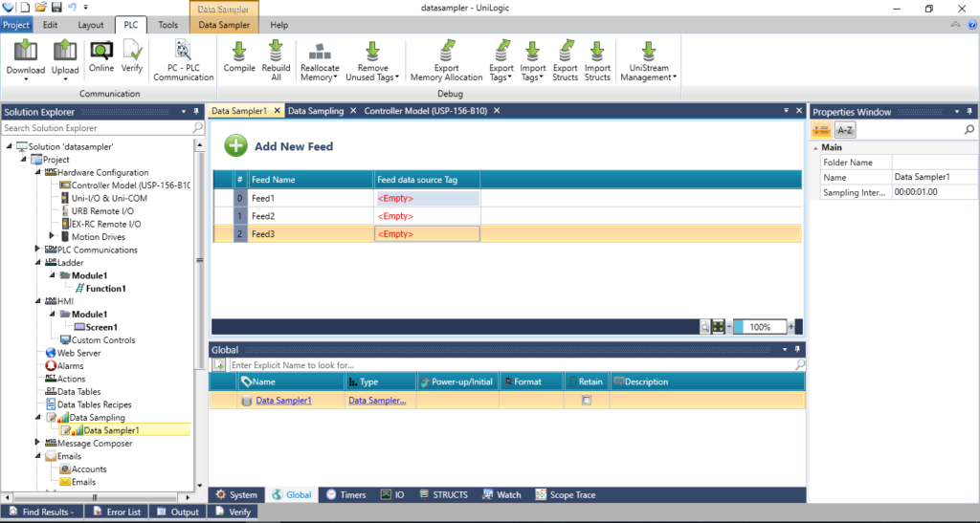Pin the Solution Explorer panel
980x523 pixels.
[x=196, y=112]
